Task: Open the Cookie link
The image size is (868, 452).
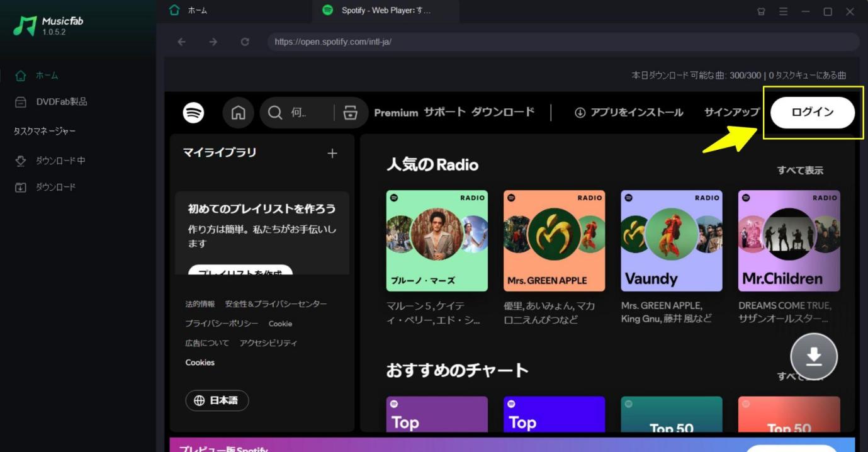Action: pyautogui.click(x=281, y=324)
